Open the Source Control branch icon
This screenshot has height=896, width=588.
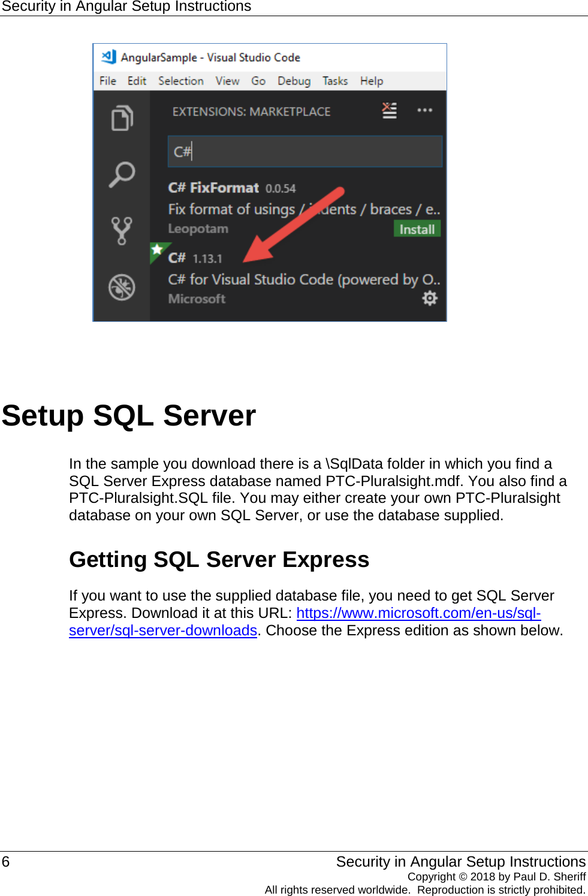coord(122,230)
